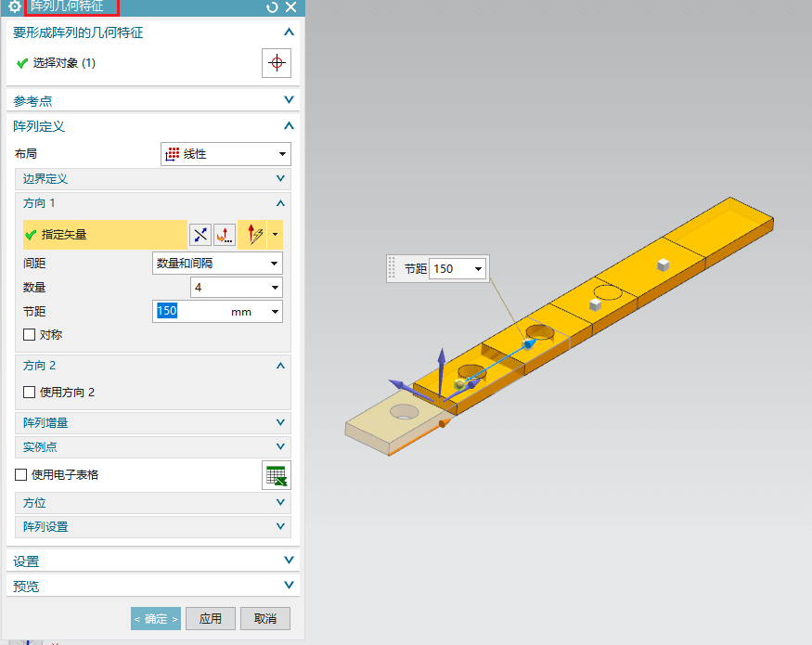Collapse 要形成阵列的几何特征 section
The image size is (812, 645).
[289, 32]
